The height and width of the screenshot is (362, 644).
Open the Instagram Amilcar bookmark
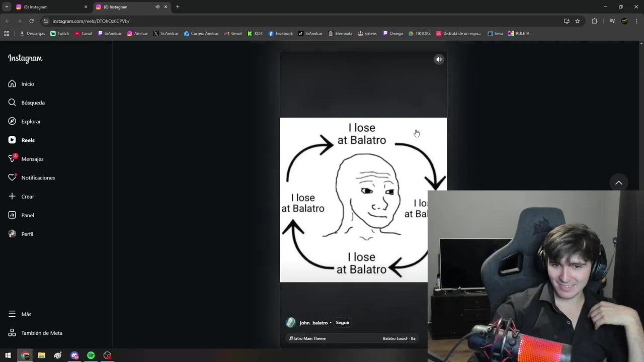click(137, 34)
